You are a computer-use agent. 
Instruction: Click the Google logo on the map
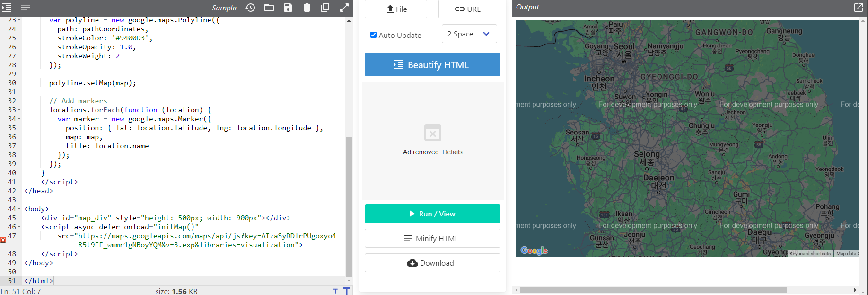point(534,250)
